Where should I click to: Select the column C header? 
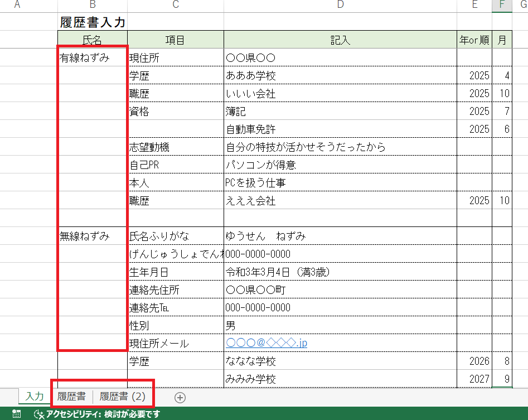click(x=175, y=6)
